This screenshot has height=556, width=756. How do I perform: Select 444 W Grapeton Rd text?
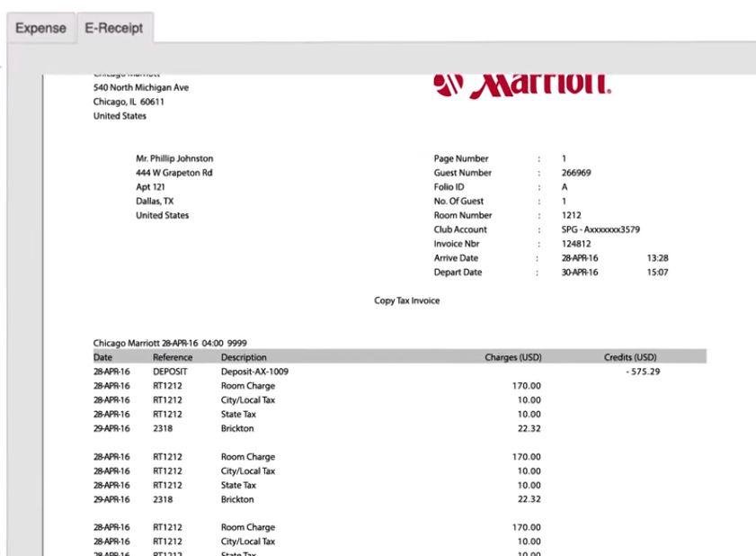tap(174, 173)
